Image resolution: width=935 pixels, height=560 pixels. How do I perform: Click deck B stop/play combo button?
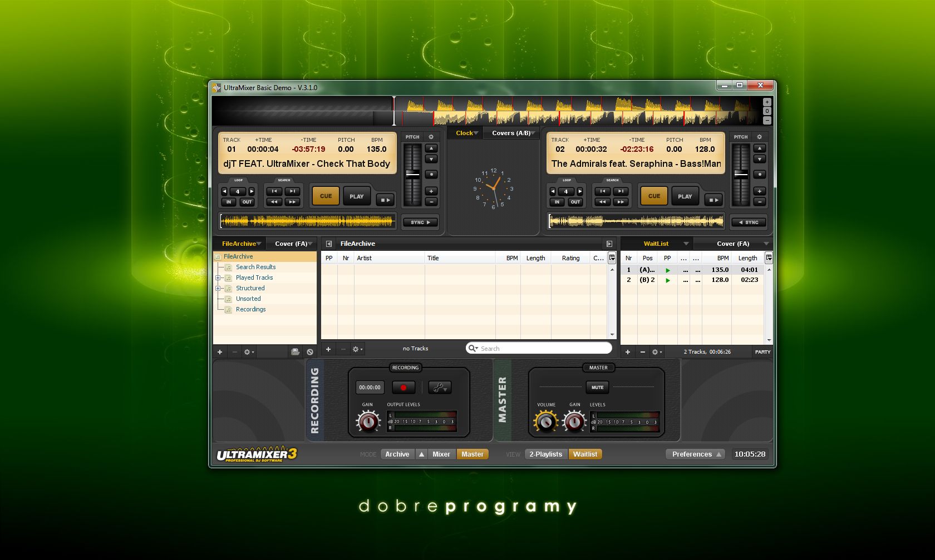[713, 200]
